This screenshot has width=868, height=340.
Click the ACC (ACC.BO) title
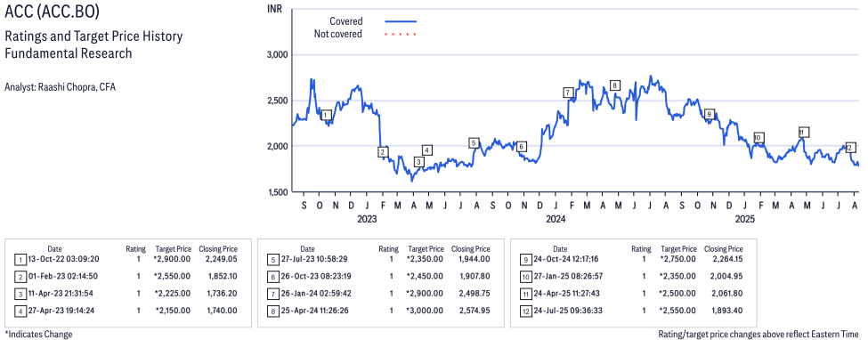[53, 12]
